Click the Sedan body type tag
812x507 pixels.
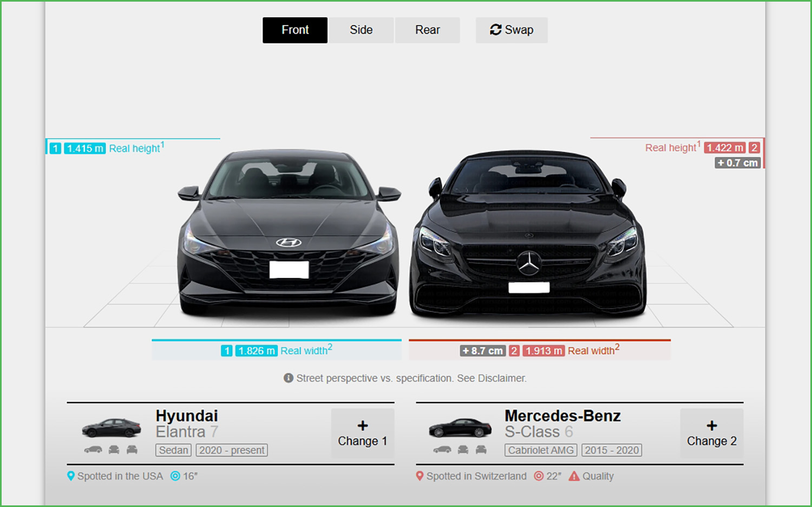(174, 450)
